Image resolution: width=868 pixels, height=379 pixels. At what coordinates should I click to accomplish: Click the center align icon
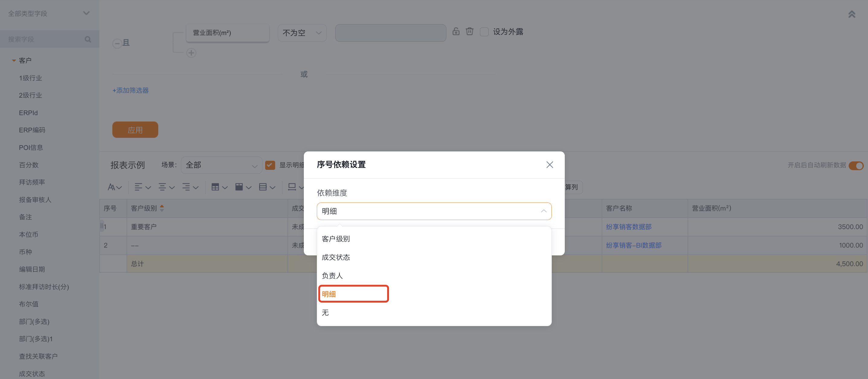[x=162, y=187]
